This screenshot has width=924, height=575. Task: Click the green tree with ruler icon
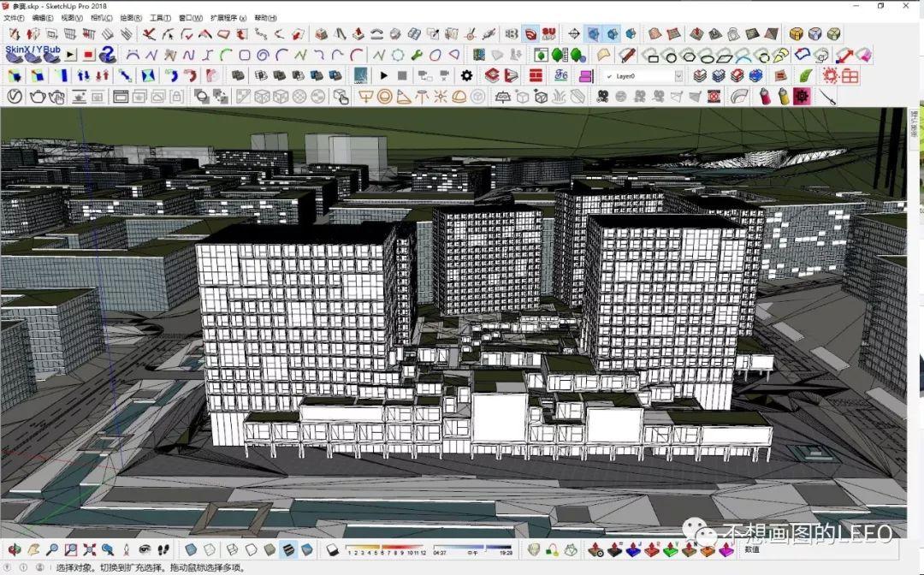point(559,56)
